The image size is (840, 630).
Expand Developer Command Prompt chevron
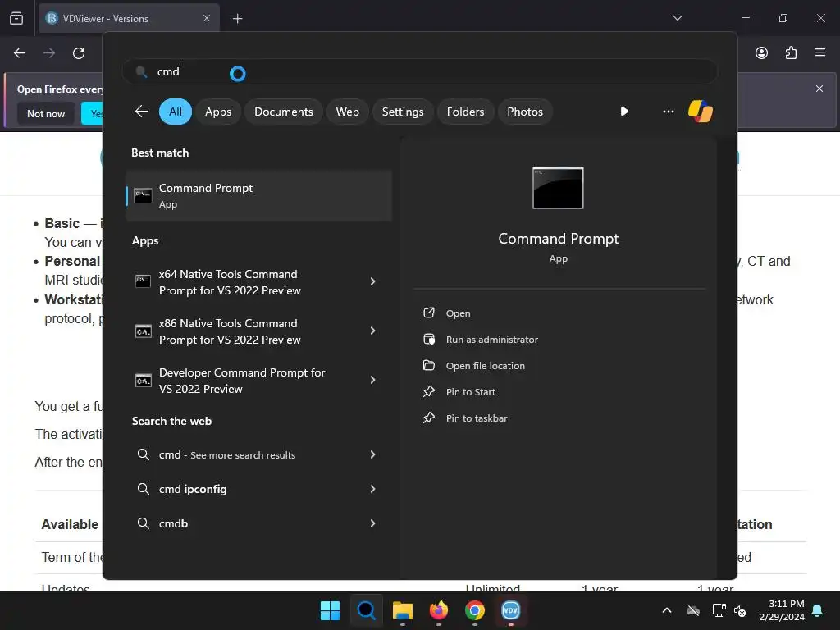373,380
